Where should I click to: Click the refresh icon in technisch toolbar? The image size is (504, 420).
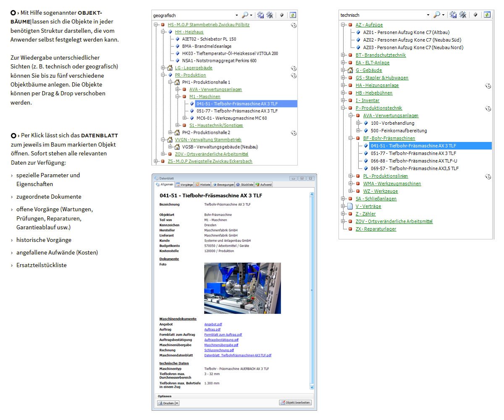tap(487, 15)
